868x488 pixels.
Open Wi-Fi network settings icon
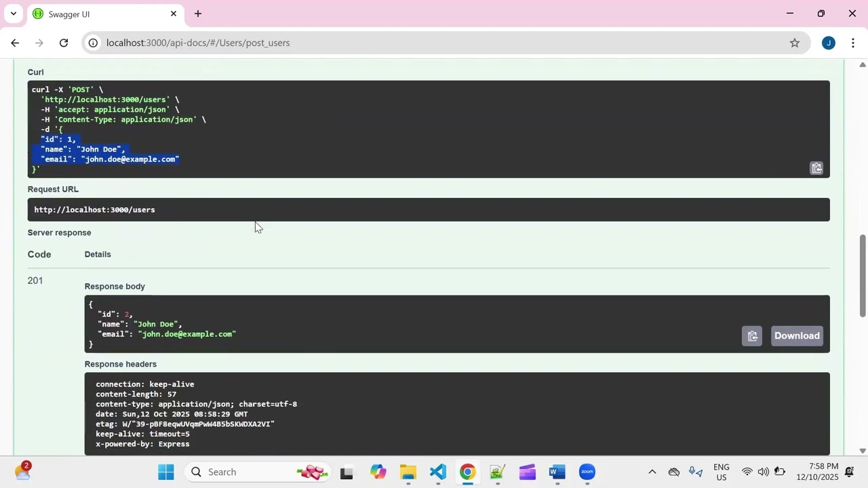(747, 472)
